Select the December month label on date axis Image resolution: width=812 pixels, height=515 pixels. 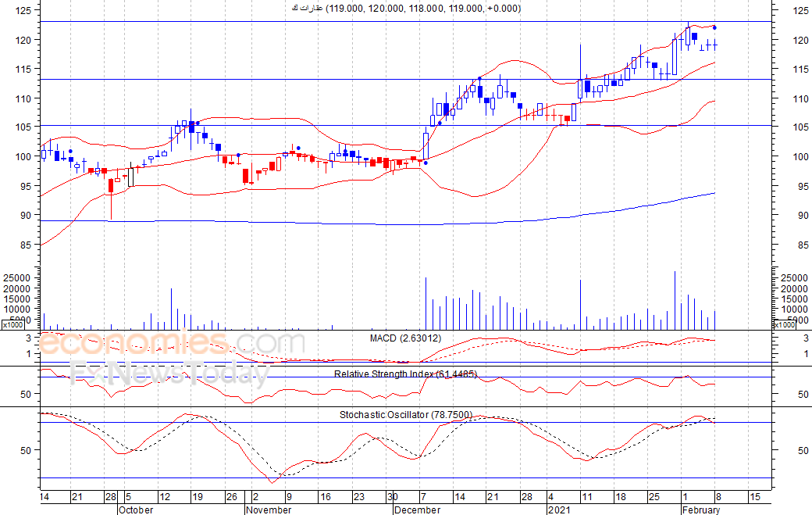tap(418, 510)
